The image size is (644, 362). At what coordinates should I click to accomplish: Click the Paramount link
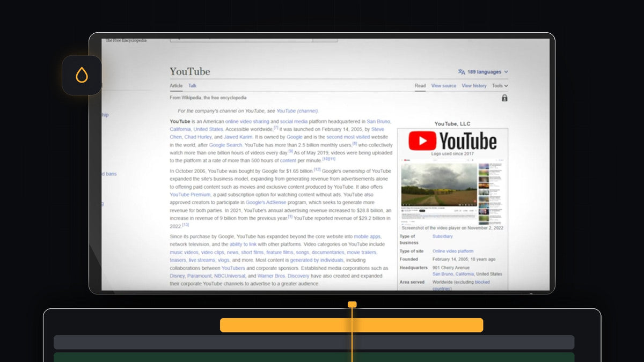point(199,276)
